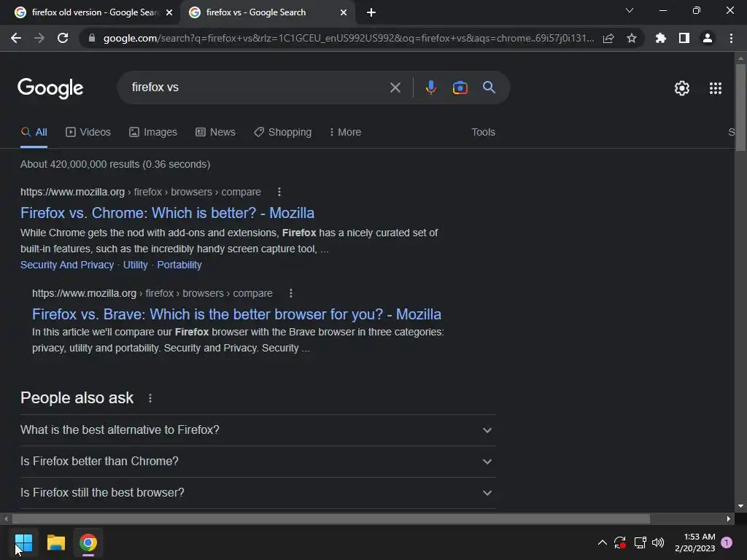Viewport: 747px width, 560px height.
Task: Close the 'firefox vs' tab
Action: 344,12
